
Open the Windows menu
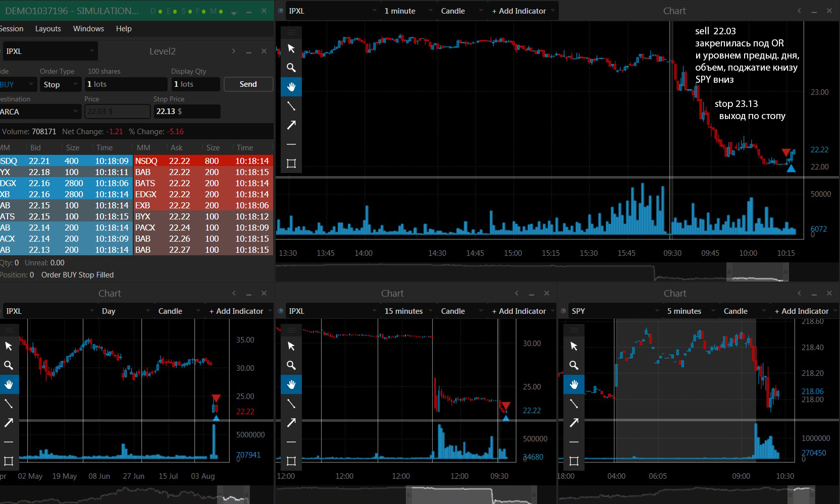88,29
